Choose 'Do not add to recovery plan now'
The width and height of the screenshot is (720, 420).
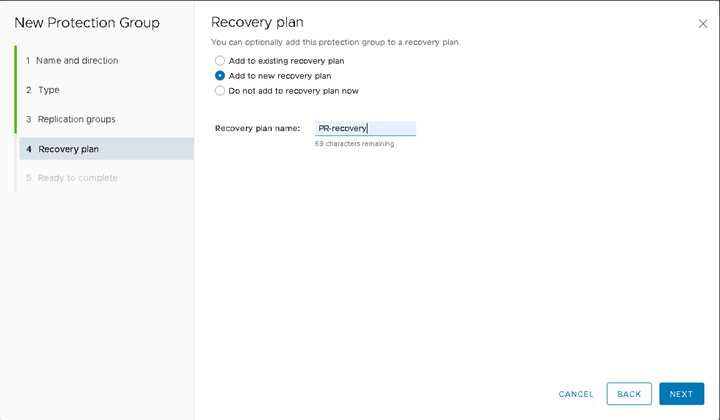point(220,90)
